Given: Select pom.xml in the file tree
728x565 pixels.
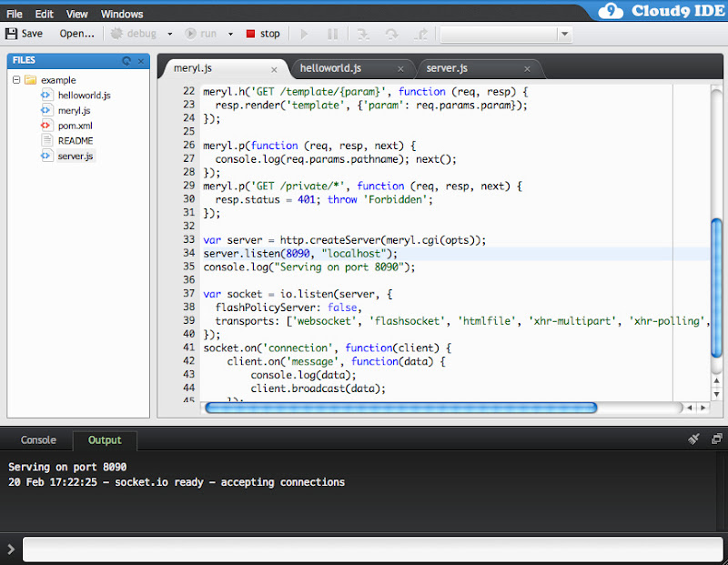Looking at the screenshot, I should (x=75, y=126).
